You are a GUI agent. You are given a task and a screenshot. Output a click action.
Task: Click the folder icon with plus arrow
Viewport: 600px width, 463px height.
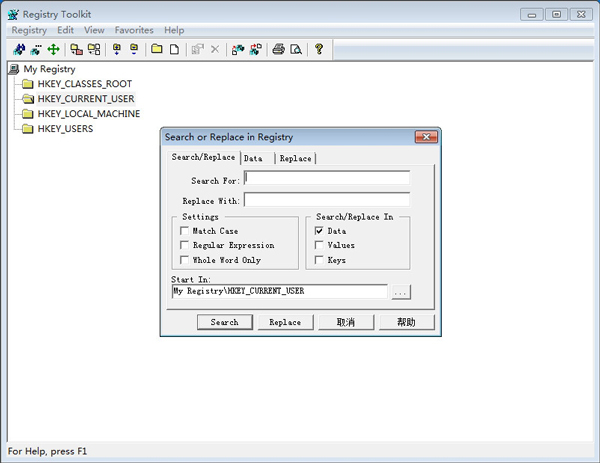[x=117, y=49]
